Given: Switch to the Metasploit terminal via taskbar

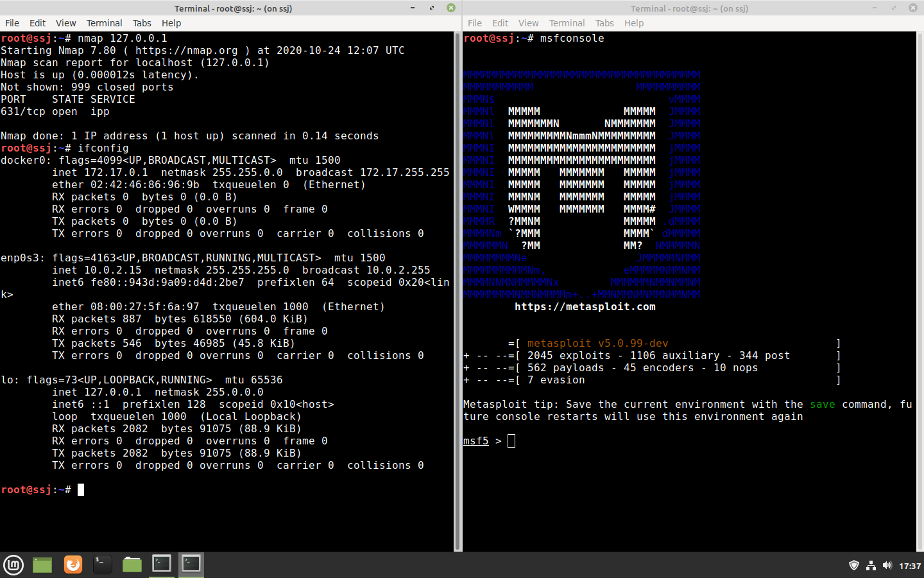Looking at the screenshot, I should [x=191, y=565].
